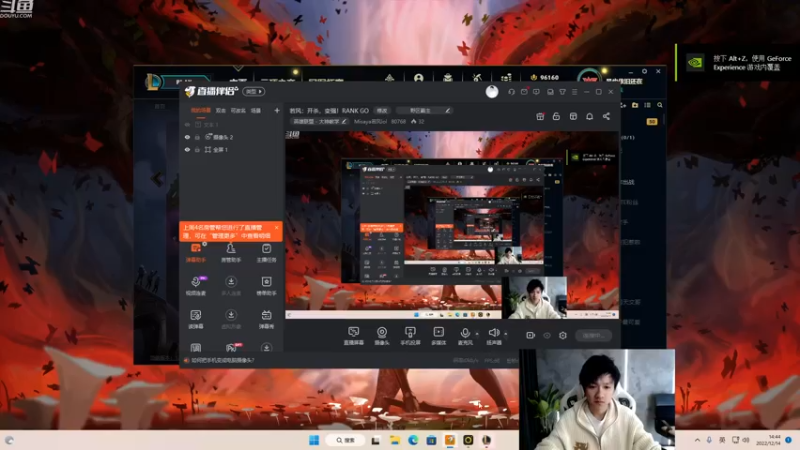Click the skin shirt icon in title bar
This screenshot has height=450, width=800.
(x=562, y=92)
